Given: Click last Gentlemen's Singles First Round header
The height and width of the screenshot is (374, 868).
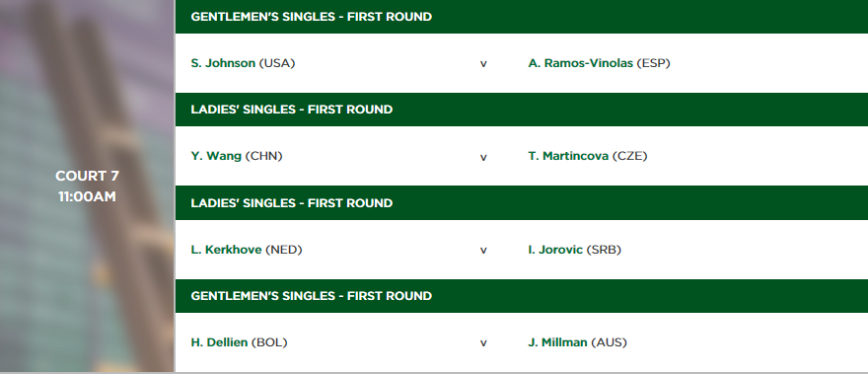Looking at the screenshot, I should (522, 296).
